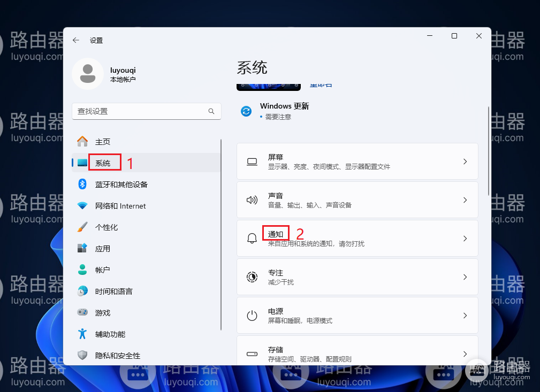Image resolution: width=540 pixels, height=392 pixels.
Task: Open the 声音 settings title
Action: [x=276, y=196]
